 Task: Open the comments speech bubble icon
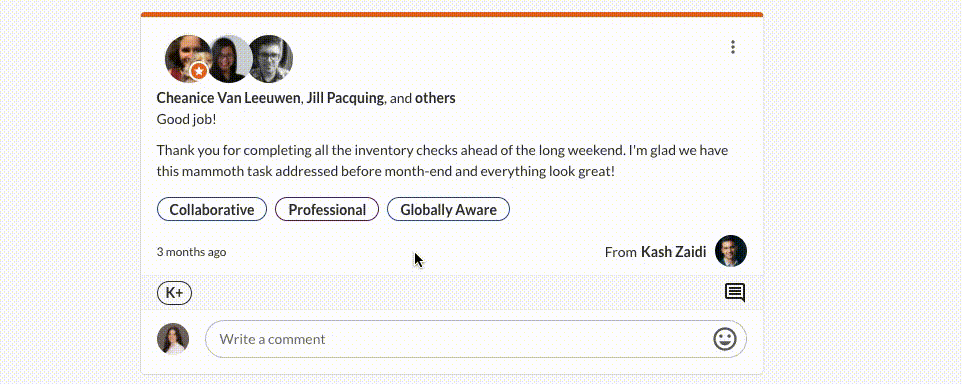[x=734, y=293]
